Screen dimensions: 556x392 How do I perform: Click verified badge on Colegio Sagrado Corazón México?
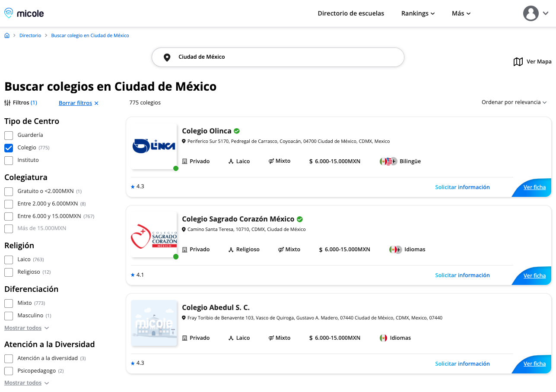pyautogui.click(x=300, y=219)
